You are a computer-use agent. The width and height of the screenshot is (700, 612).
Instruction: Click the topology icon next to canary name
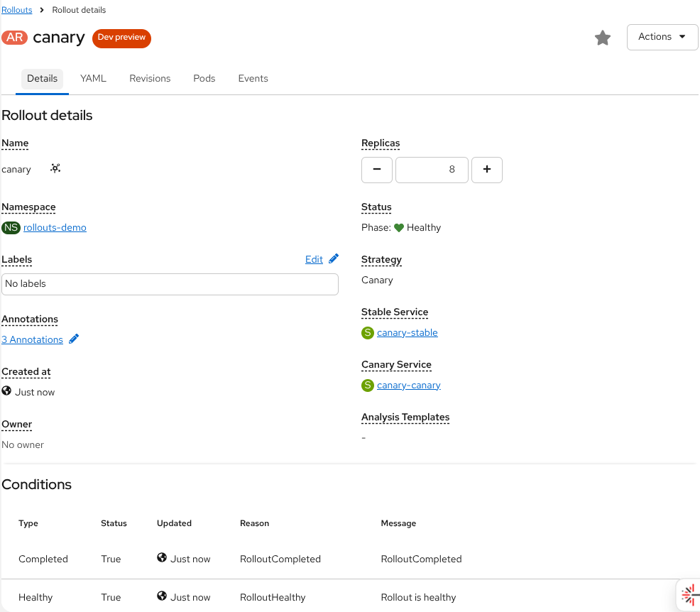click(x=55, y=169)
